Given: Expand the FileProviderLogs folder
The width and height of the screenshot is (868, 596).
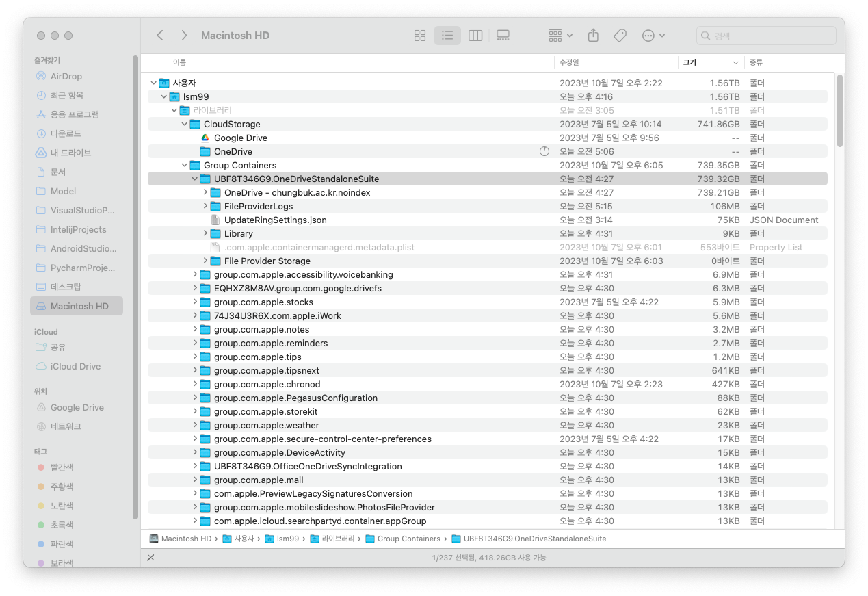Looking at the screenshot, I should point(205,206).
